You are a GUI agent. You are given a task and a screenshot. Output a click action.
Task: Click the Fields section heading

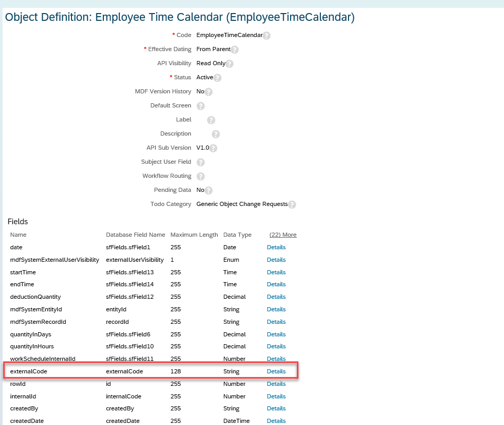click(18, 222)
